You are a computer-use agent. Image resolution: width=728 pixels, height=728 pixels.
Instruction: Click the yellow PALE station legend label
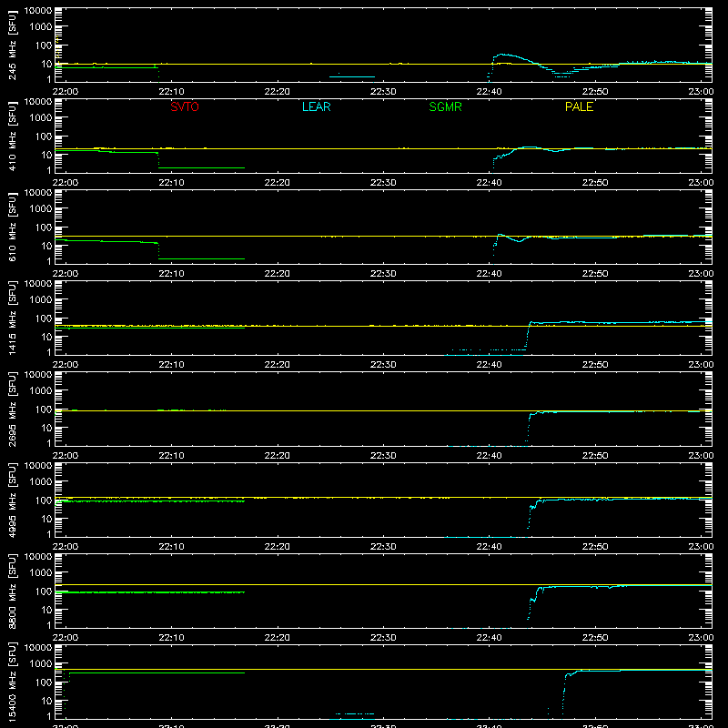(579, 106)
